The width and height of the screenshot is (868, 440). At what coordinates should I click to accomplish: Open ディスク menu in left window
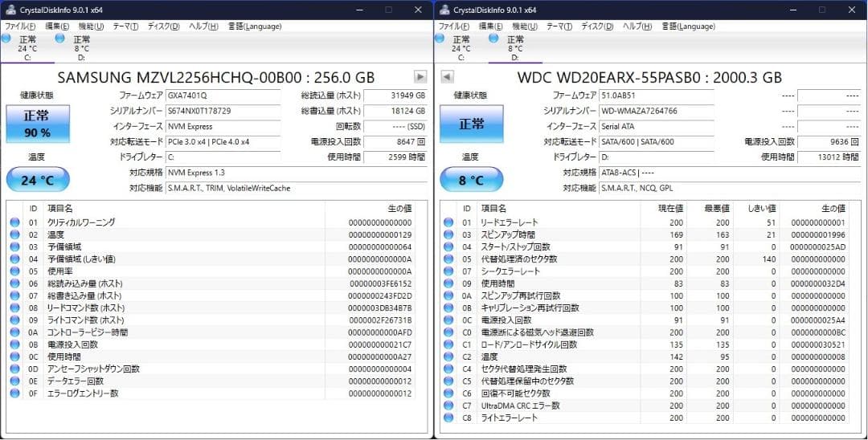[x=163, y=26]
